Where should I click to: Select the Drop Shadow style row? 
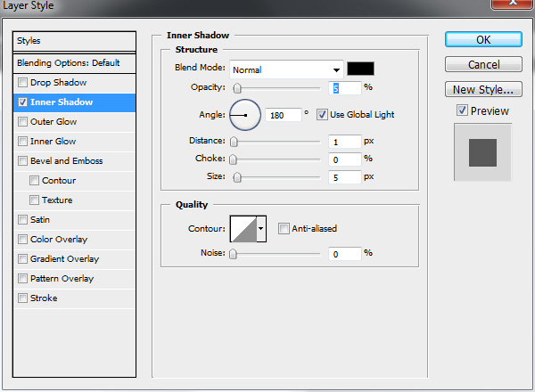[x=74, y=83]
